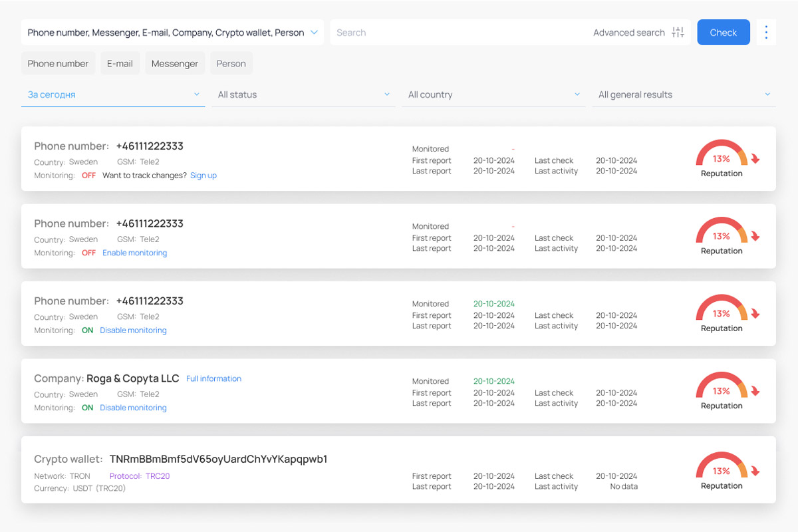Screen dimensions: 798x532
Task: Open the Full information link for the company
Action: point(213,378)
